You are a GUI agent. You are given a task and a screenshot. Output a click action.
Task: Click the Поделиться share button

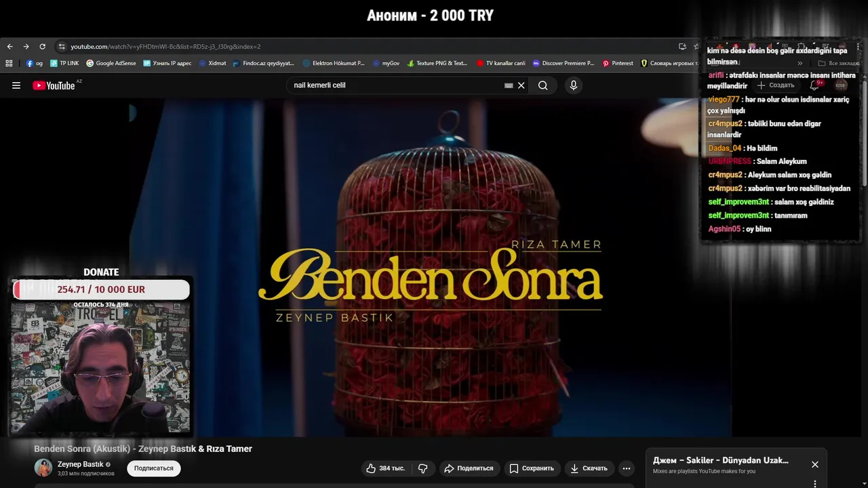click(x=469, y=468)
